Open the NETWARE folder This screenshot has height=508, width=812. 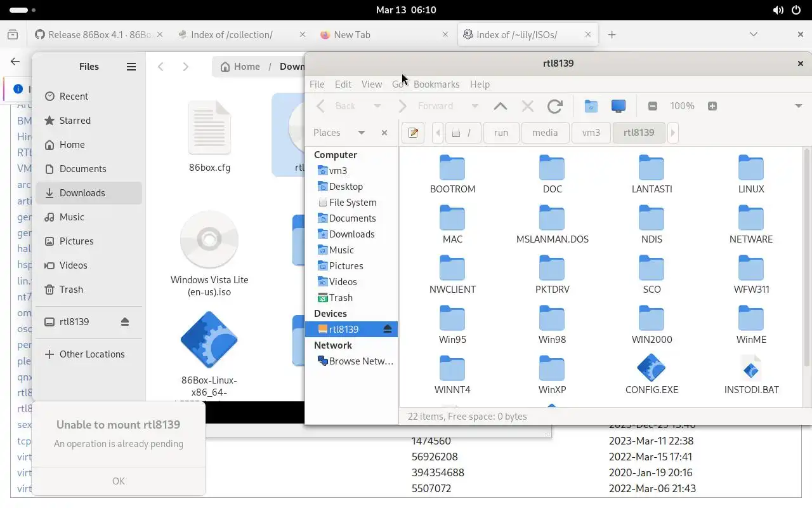tap(751, 225)
